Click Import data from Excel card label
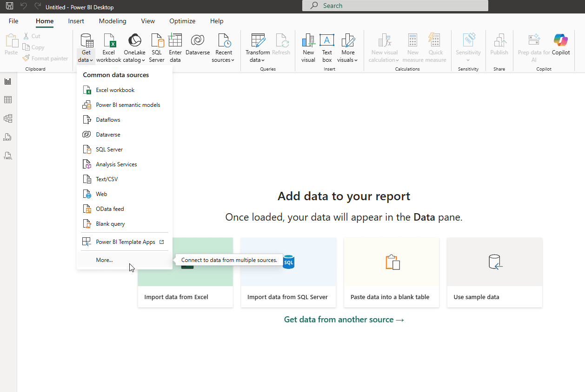Screen dimensions: 585x392 176,297
